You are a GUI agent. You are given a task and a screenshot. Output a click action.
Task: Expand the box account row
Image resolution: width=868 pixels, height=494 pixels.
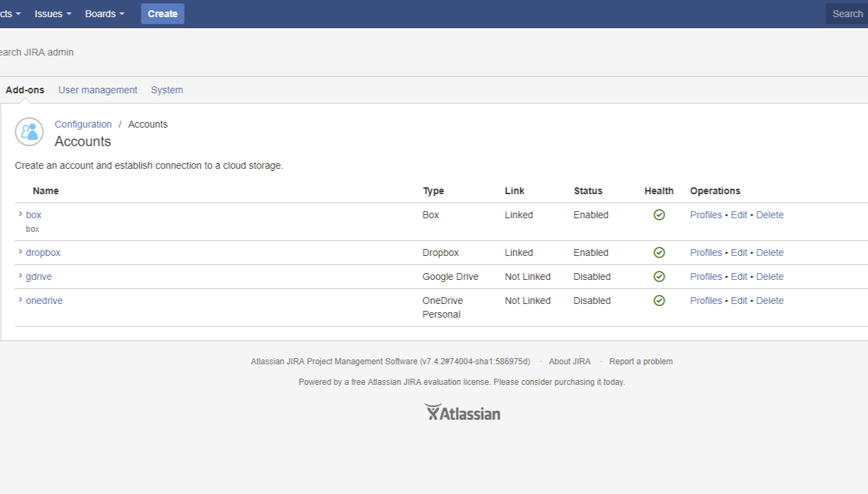[x=20, y=215]
